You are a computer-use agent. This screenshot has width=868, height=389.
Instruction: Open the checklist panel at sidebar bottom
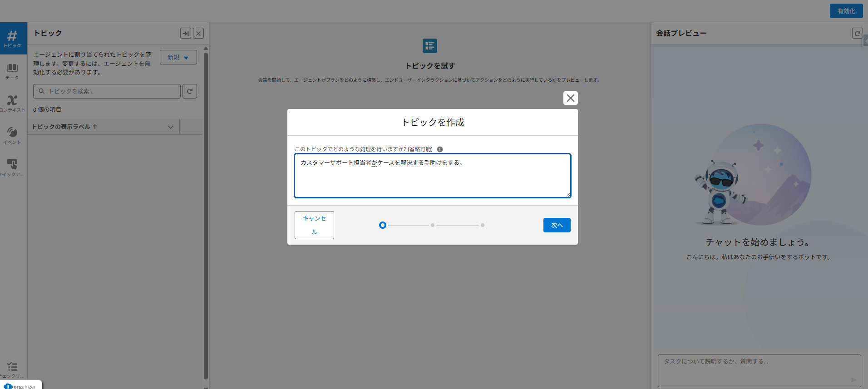(12, 369)
